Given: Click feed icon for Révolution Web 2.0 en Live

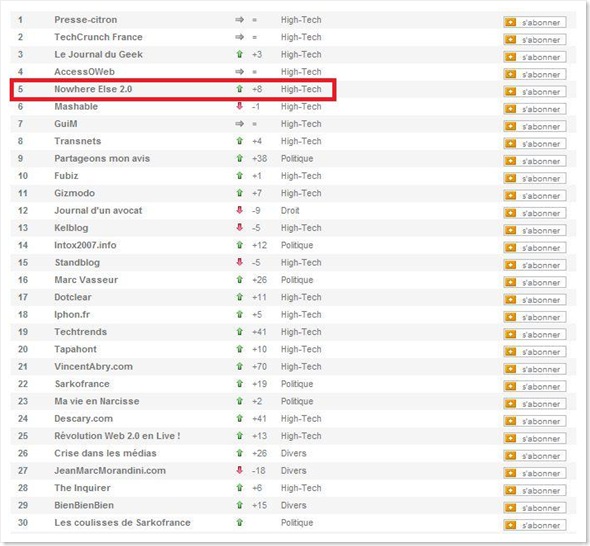Looking at the screenshot, I should pyautogui.click(x=511, y=438).
